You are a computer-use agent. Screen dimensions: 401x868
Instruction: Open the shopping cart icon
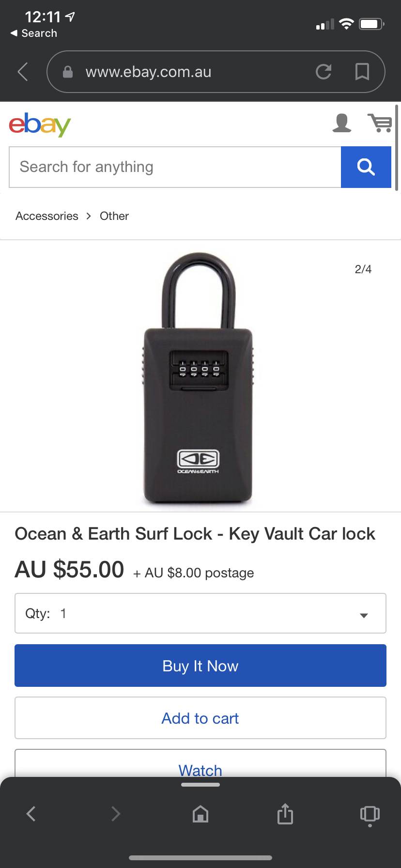[x=380, y=123]
